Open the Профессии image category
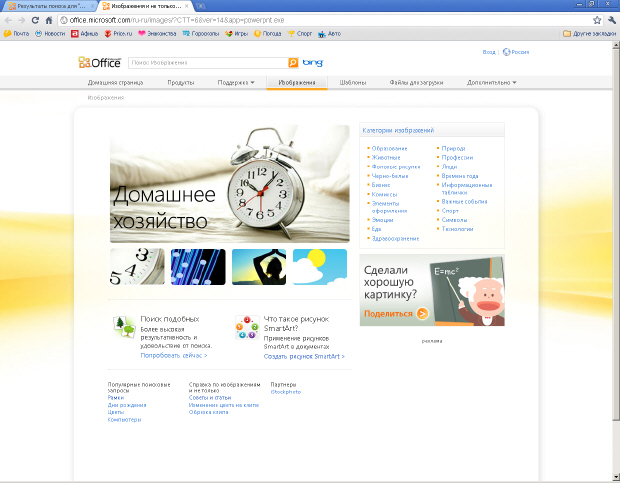 tap(457, 157)
